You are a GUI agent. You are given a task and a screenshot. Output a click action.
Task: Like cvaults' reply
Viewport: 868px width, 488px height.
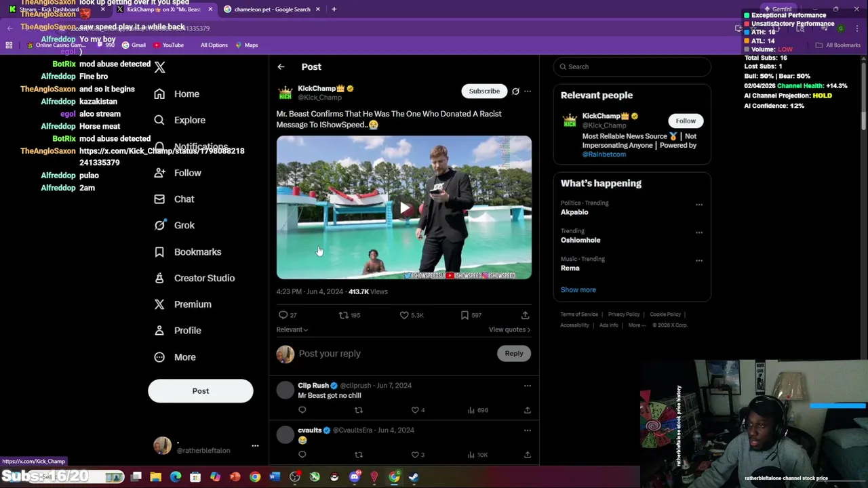point(415,455)
